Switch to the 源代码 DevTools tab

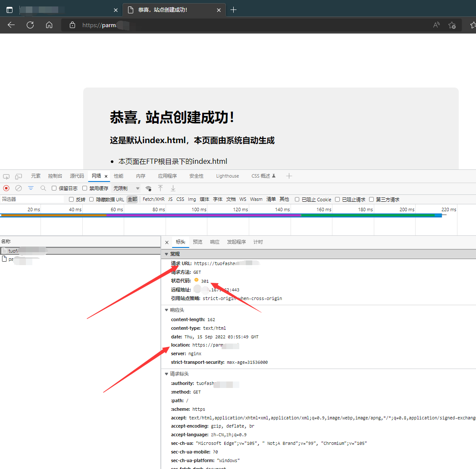77,176
